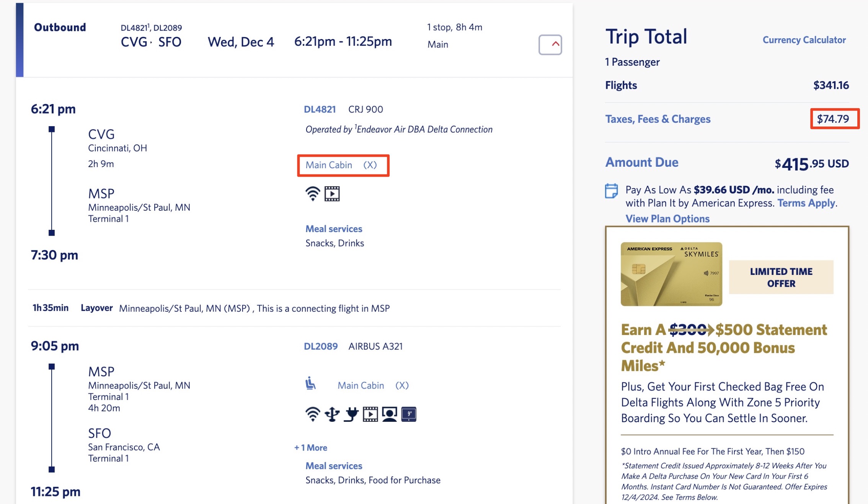Click the power outlet icon for the MSP-SFO flight
868x504 pixels.
pos(351,413)
